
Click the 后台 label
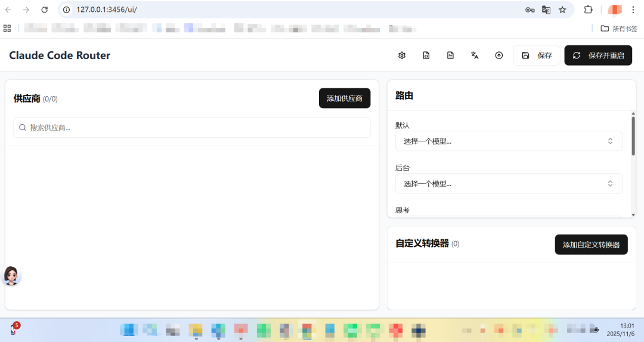(402, 168)
